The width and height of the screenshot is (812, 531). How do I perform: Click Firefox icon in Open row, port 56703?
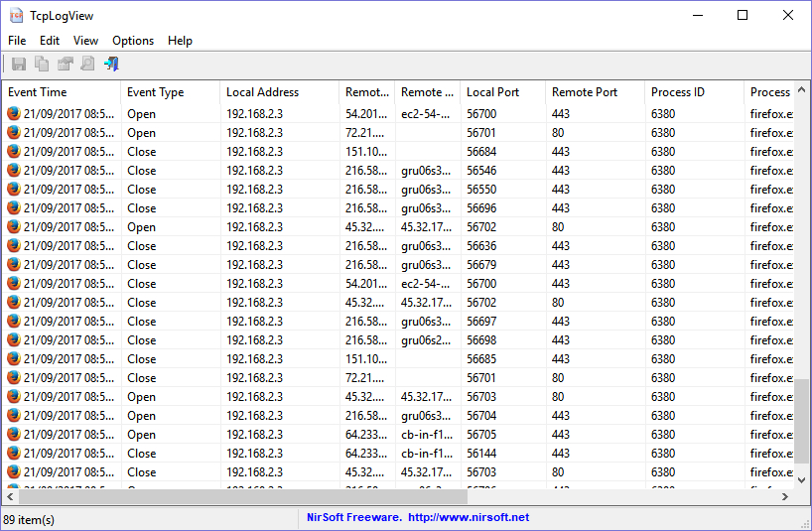point(14,396)
